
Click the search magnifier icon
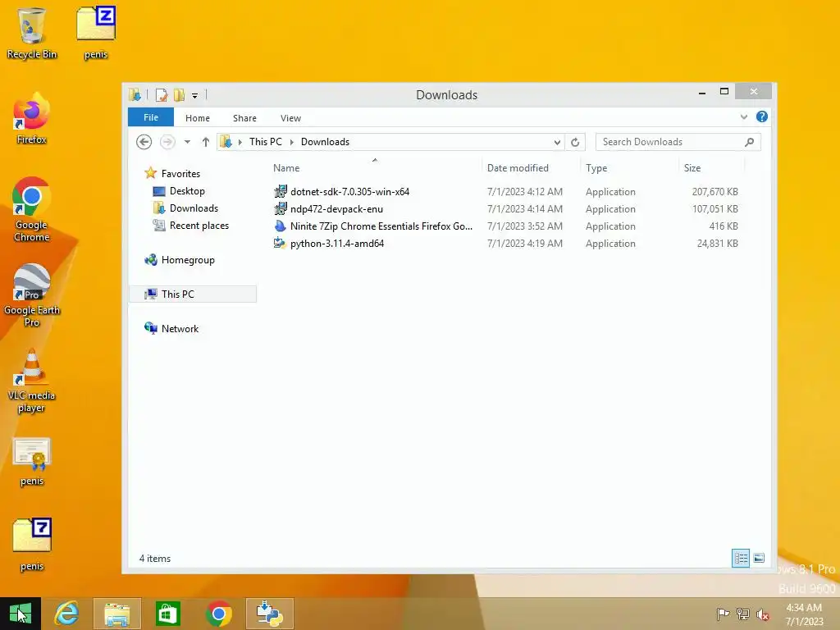pos(750,142)
